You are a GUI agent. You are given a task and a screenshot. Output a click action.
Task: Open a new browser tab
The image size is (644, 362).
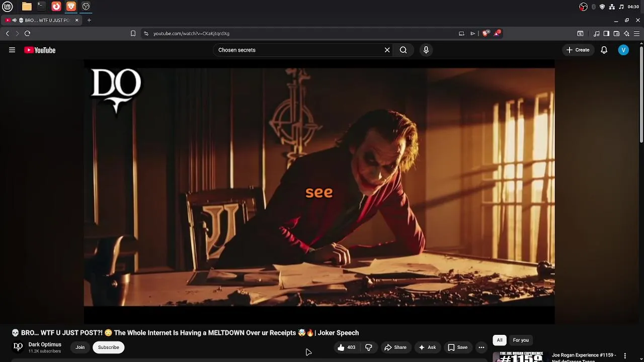[89, 20]
